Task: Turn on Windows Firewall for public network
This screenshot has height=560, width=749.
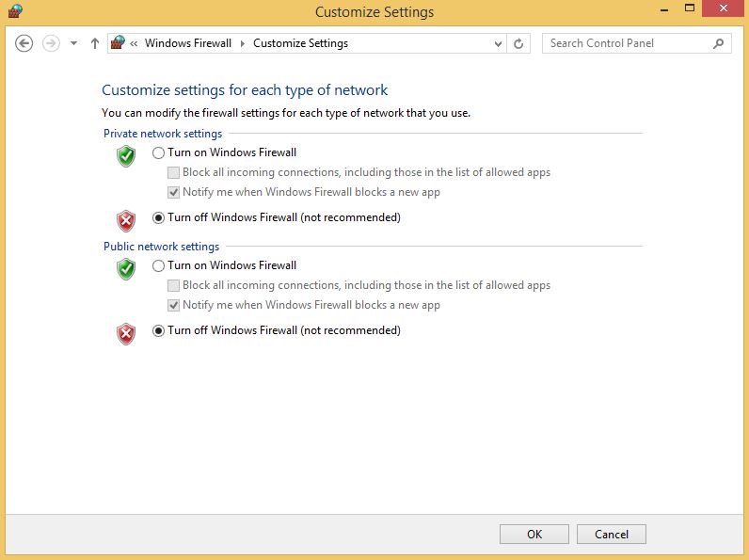Action: pyautogui.click(x=158, y=265)
